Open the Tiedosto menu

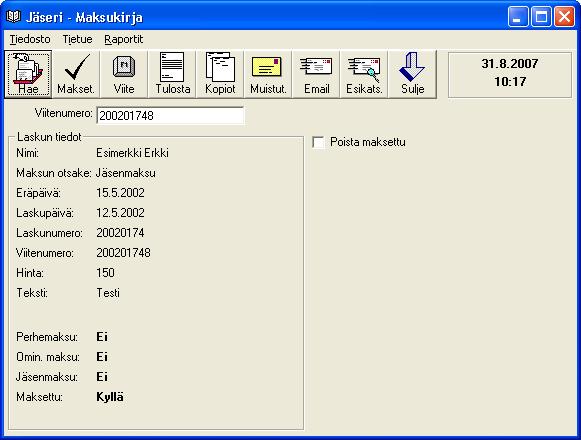coord(30,39)
